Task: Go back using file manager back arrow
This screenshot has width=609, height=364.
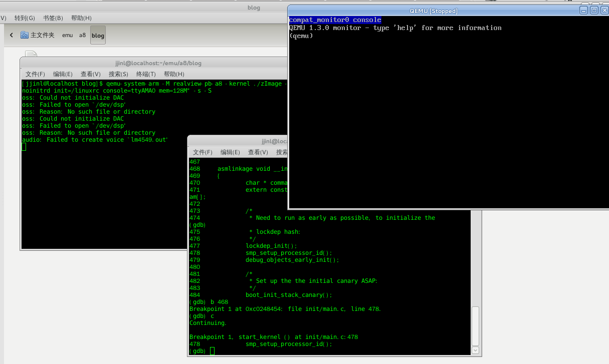Action: 12,36
